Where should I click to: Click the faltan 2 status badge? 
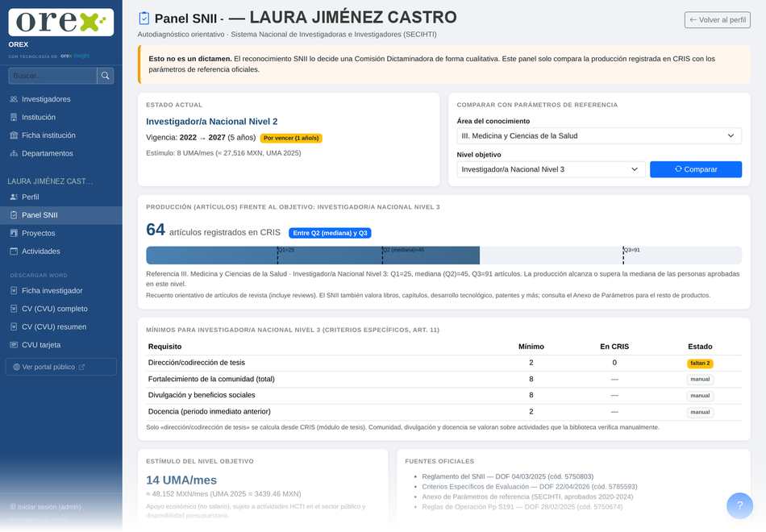[x=700, y=364]
